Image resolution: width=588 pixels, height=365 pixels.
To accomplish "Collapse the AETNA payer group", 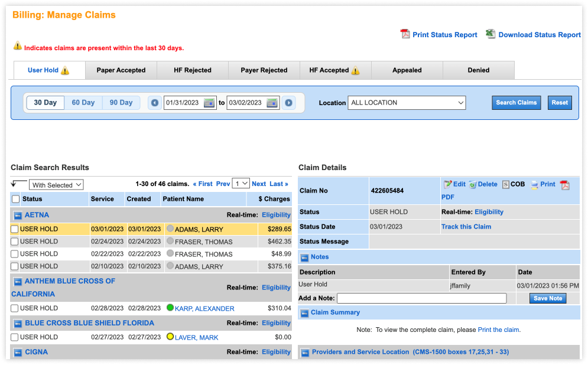I will (18, 216).
